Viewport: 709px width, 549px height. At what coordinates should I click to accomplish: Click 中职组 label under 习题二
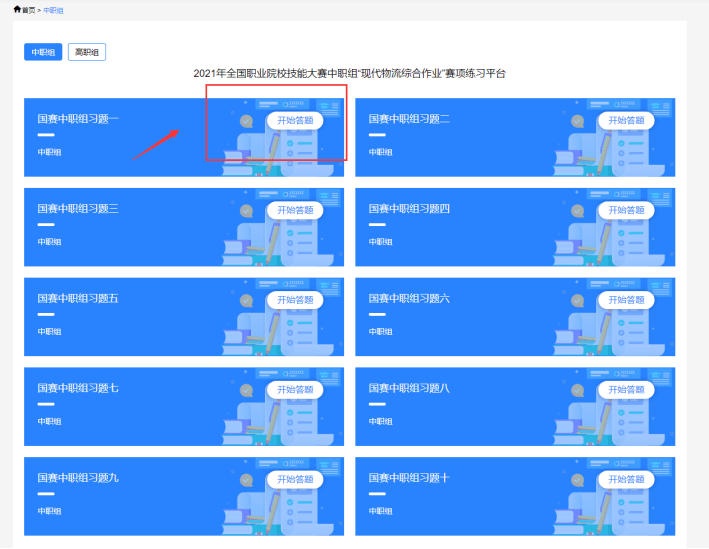tap(380, 152)
